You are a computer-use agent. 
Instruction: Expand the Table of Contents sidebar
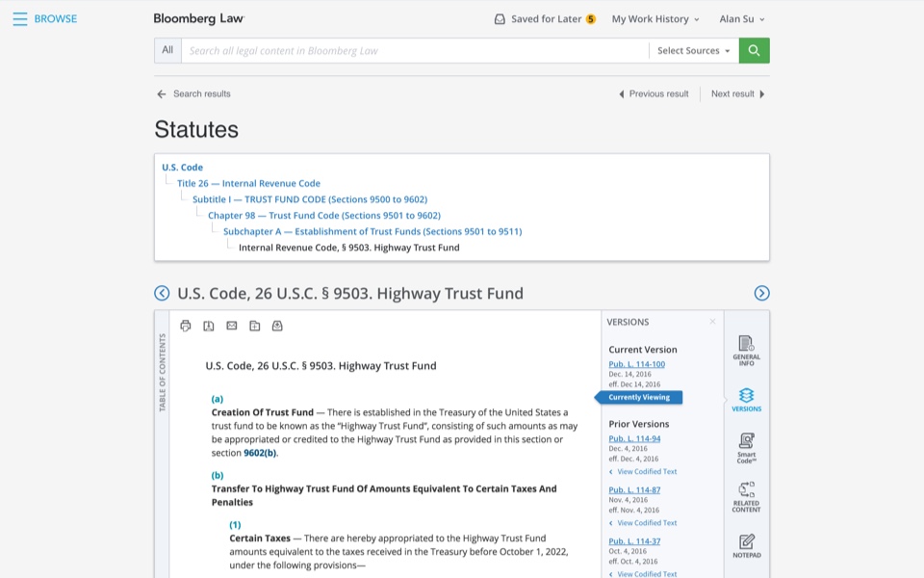pos(162,373)
